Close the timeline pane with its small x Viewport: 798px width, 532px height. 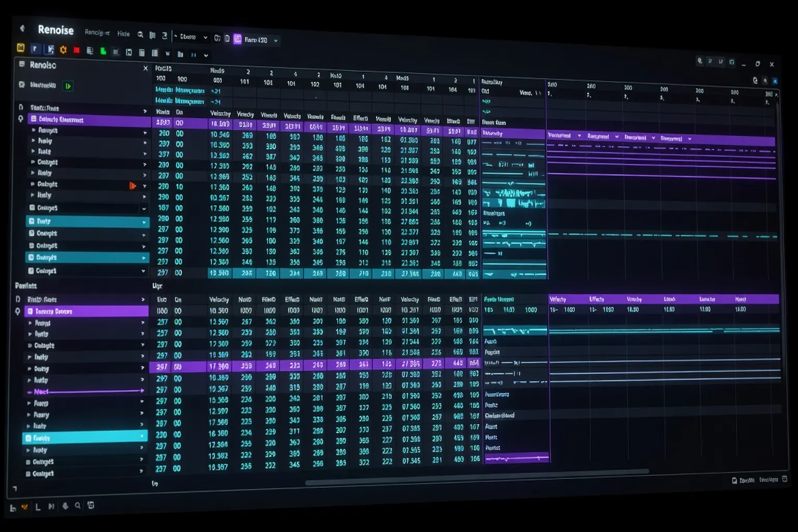pos(776,95)
